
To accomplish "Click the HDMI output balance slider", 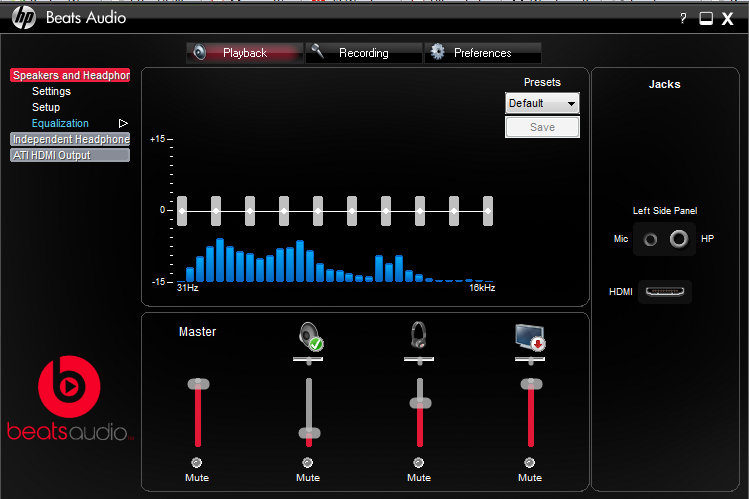I will [530, 360].
